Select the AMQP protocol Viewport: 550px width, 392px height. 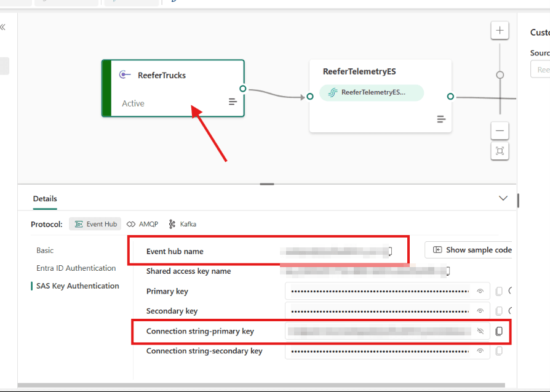[142, 224]
